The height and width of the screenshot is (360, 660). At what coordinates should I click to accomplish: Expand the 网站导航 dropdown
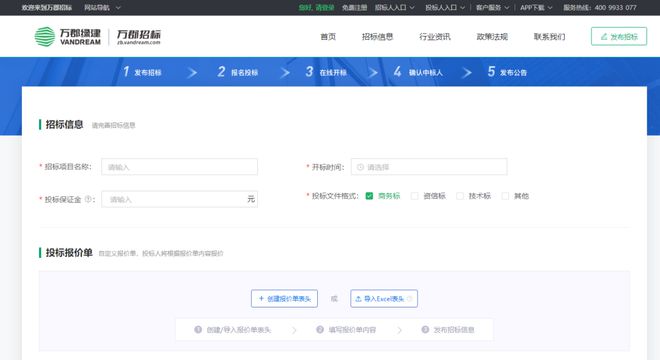click(x=102, y=8)
